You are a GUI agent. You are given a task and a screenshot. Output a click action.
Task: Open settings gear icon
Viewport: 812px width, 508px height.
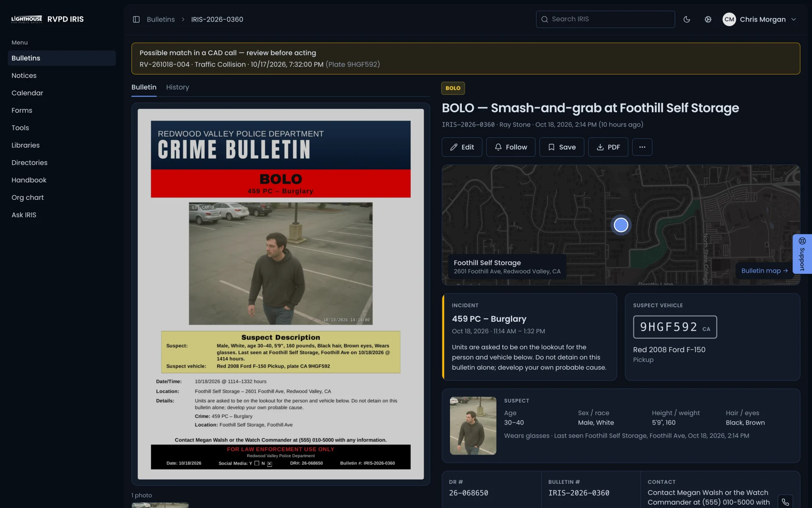[708, 19]
